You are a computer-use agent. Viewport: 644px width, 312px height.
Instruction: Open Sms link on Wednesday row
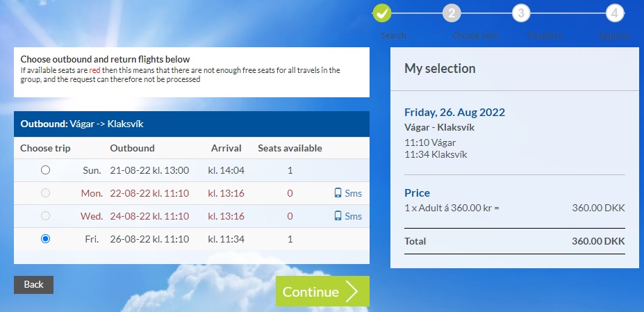click(x=354, y=216)
